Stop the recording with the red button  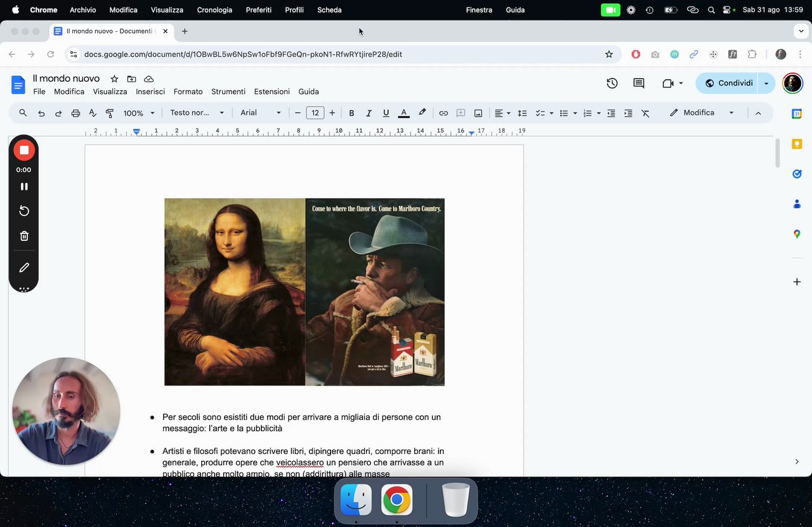pyautogui.click(x=24, y=150)
